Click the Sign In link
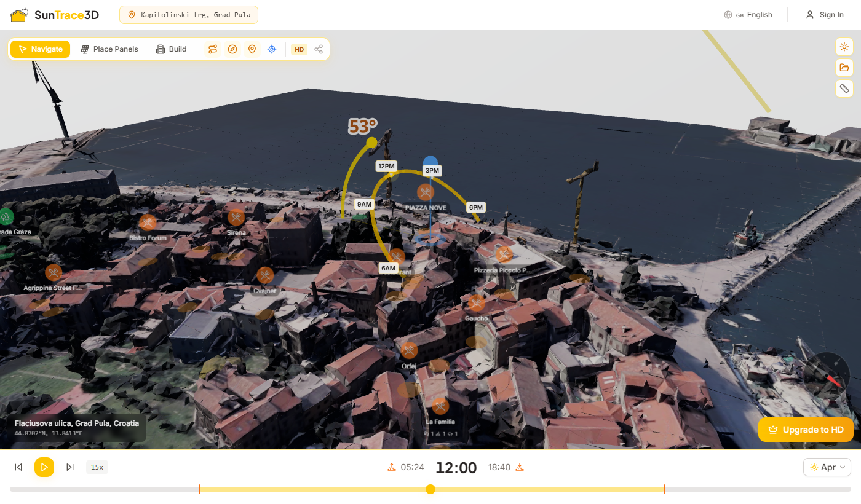The width and height of the screenshot is (861, 504). (825, 14)
